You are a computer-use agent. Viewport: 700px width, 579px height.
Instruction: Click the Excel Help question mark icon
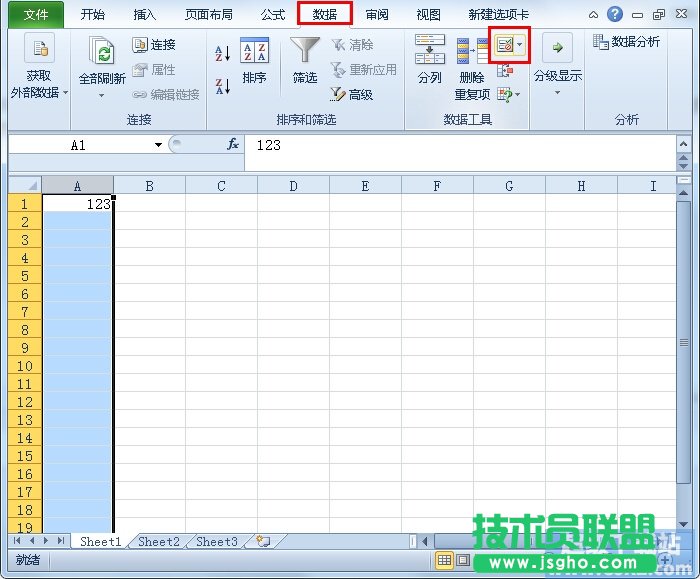click(x=615, y=14)
